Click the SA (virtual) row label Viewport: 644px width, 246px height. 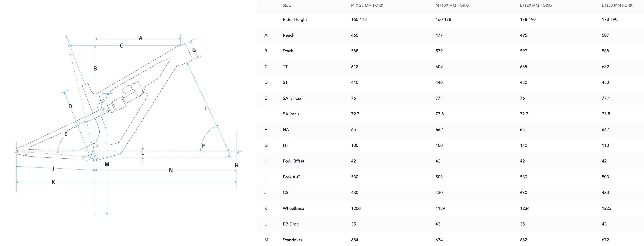tap(293, 98)
